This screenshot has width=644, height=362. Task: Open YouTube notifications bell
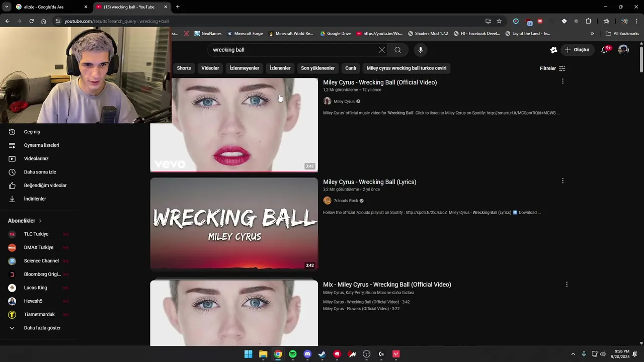point(605,49)
